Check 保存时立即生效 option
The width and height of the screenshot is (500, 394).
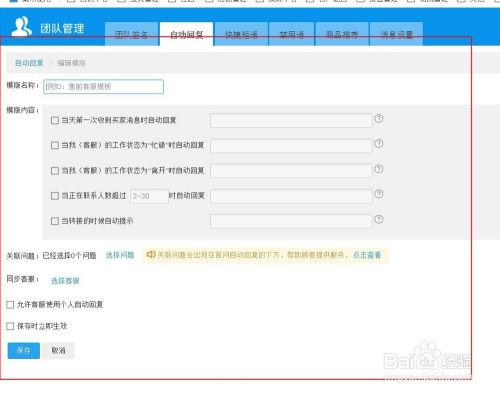10,326
